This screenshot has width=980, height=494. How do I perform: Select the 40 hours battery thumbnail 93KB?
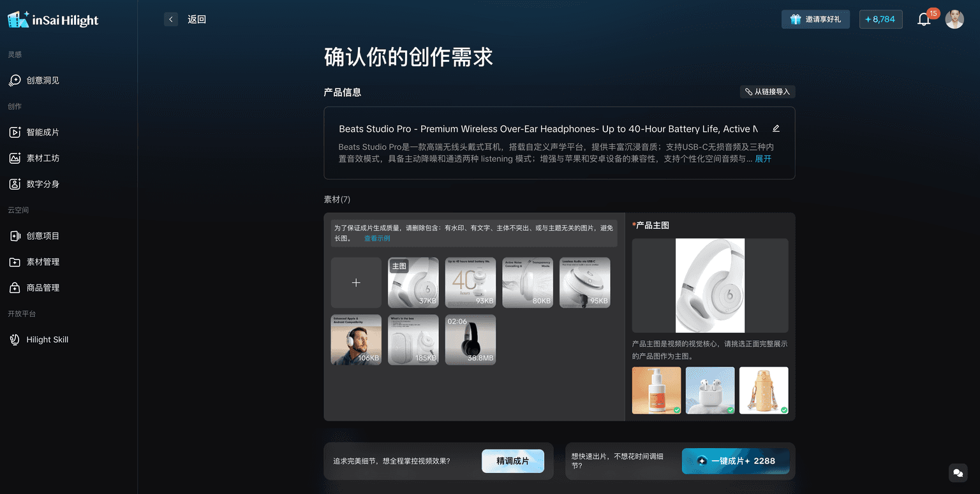470,282
